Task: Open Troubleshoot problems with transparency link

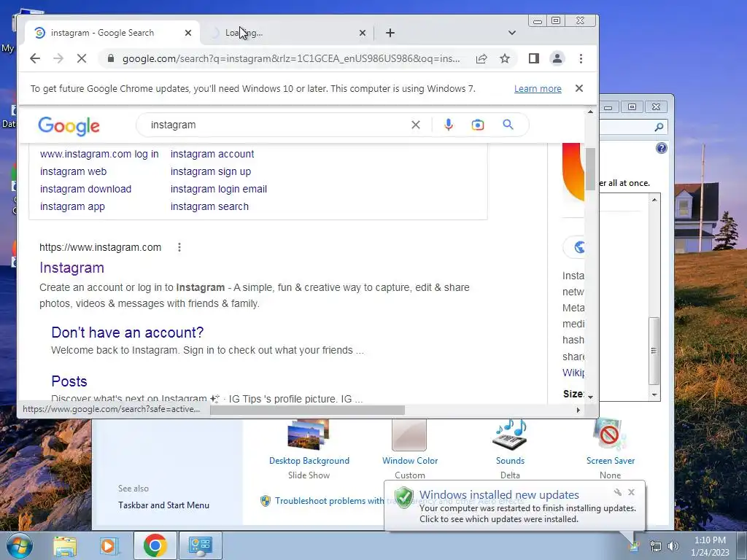Action: [x=329, y=501]
